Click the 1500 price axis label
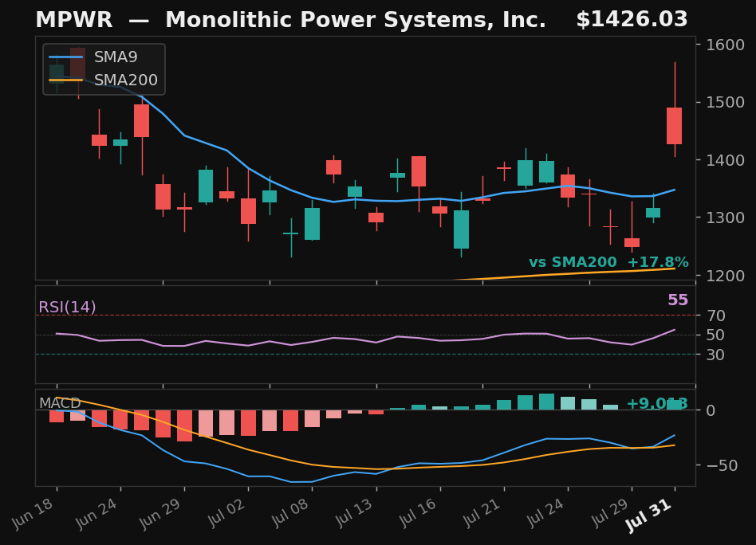The height and width of the screenshot is (545, 756). point(725,102)
